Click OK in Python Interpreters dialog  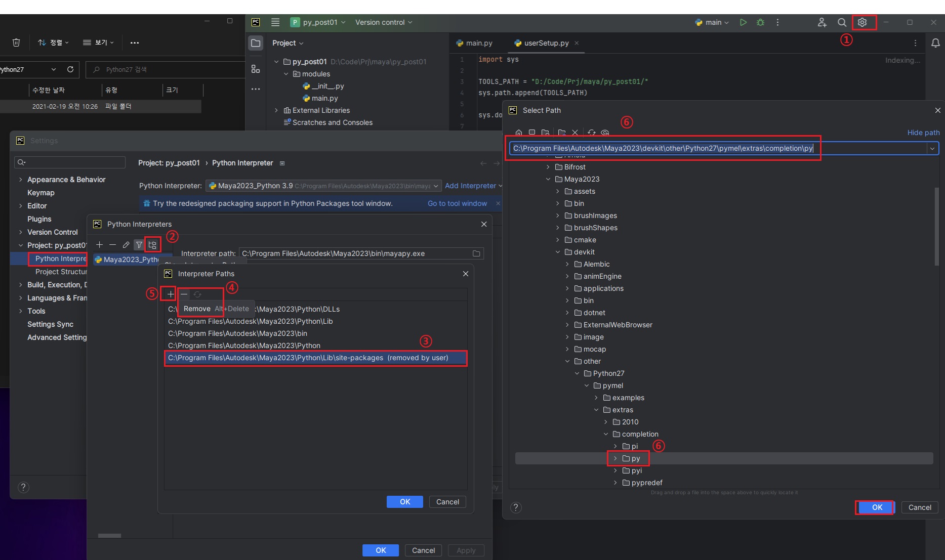381,550
